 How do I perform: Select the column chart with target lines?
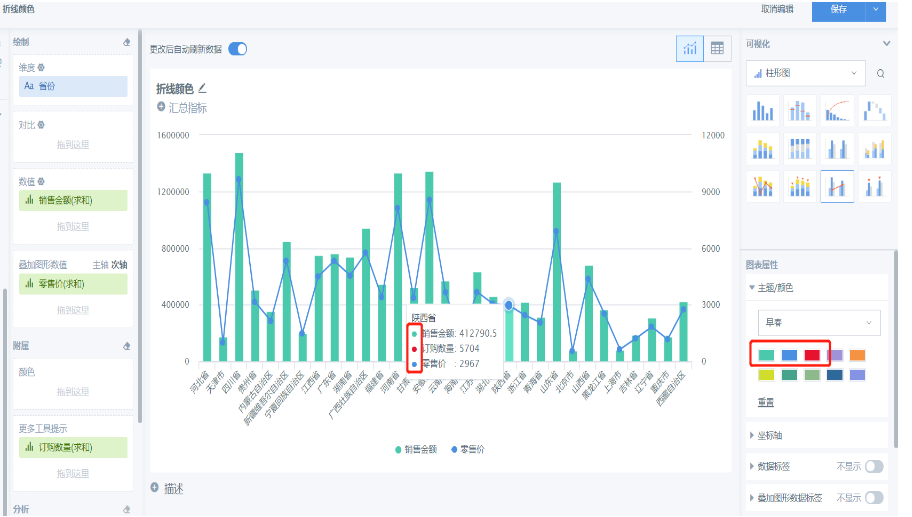[x=800, y=110]
